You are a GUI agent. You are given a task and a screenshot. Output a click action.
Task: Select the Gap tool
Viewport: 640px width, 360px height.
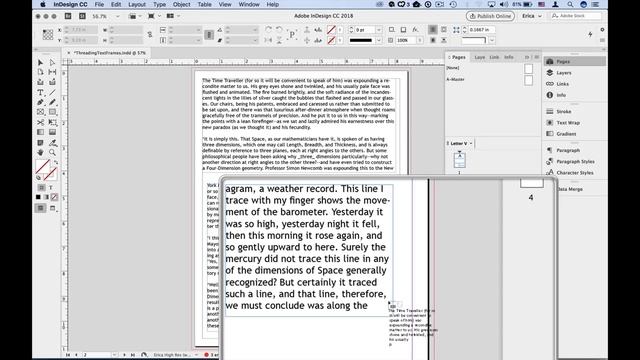(52, 72)
